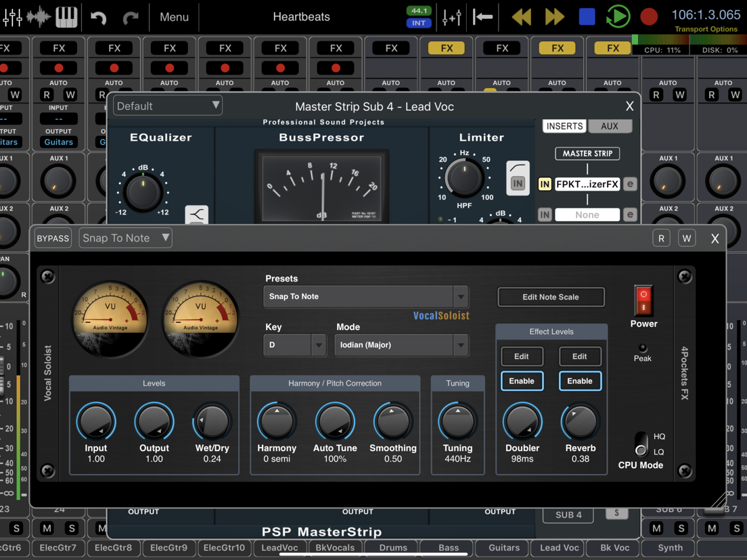747x560 pixels.
Task: Adjust the EQualizer dB knob
Action: (143, 192)
